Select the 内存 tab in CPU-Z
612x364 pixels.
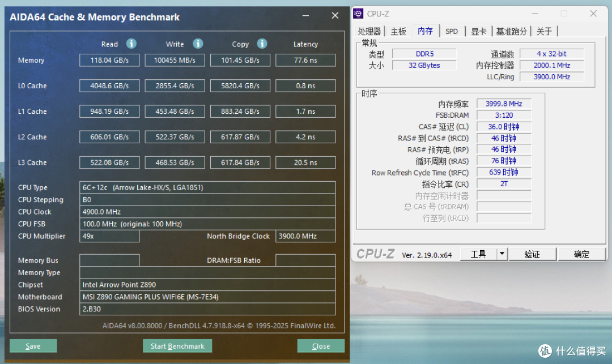pyautogui.click(x=426, y=31)
